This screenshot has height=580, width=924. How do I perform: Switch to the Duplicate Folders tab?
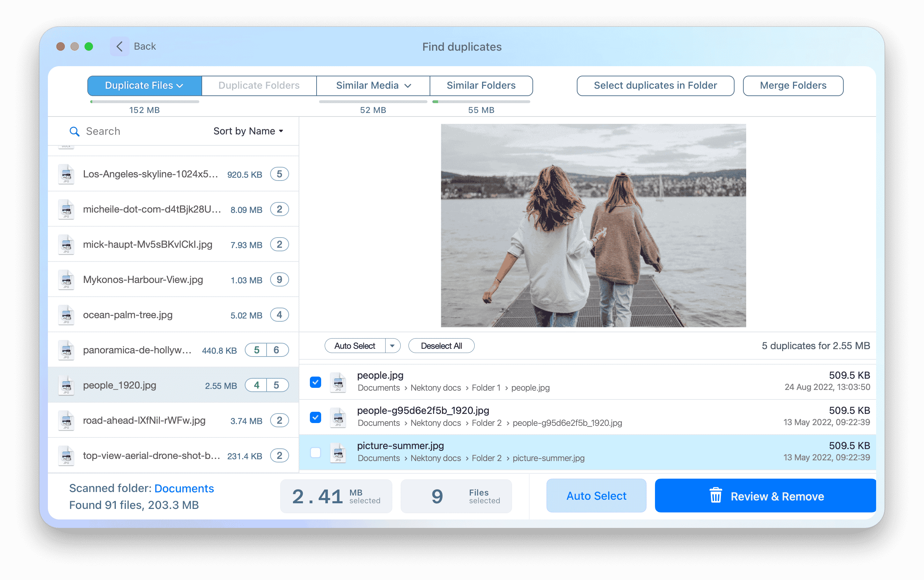pyautogui.click(x=259, y=85)
